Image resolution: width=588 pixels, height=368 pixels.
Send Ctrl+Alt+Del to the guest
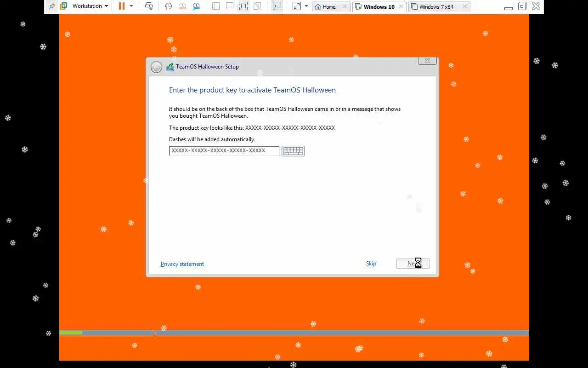click(x=149, y=6)
